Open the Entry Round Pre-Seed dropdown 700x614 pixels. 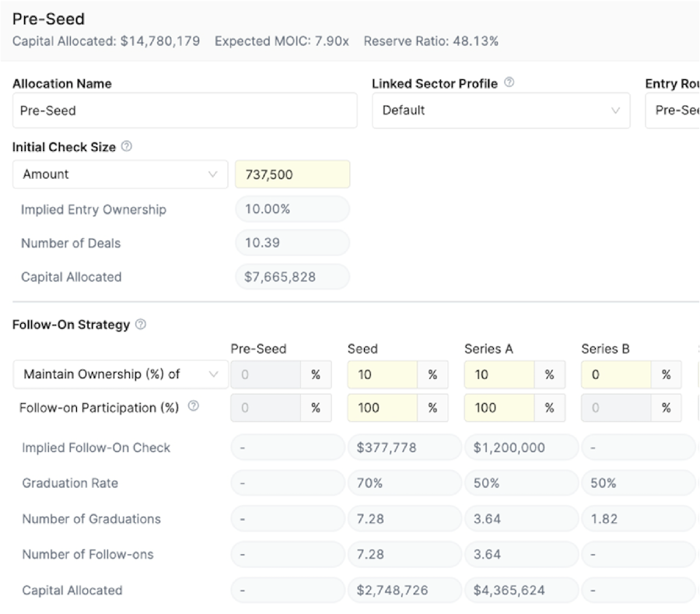[672, 111]
